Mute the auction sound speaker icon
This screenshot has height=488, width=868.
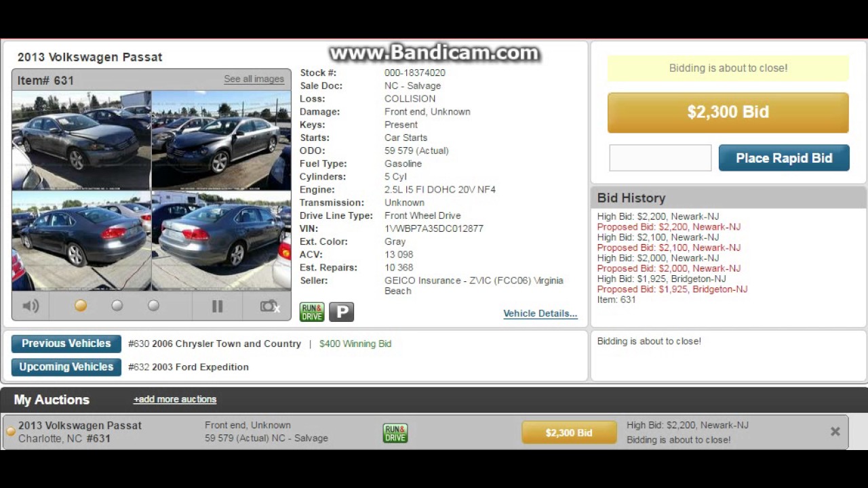click(31, 306)
